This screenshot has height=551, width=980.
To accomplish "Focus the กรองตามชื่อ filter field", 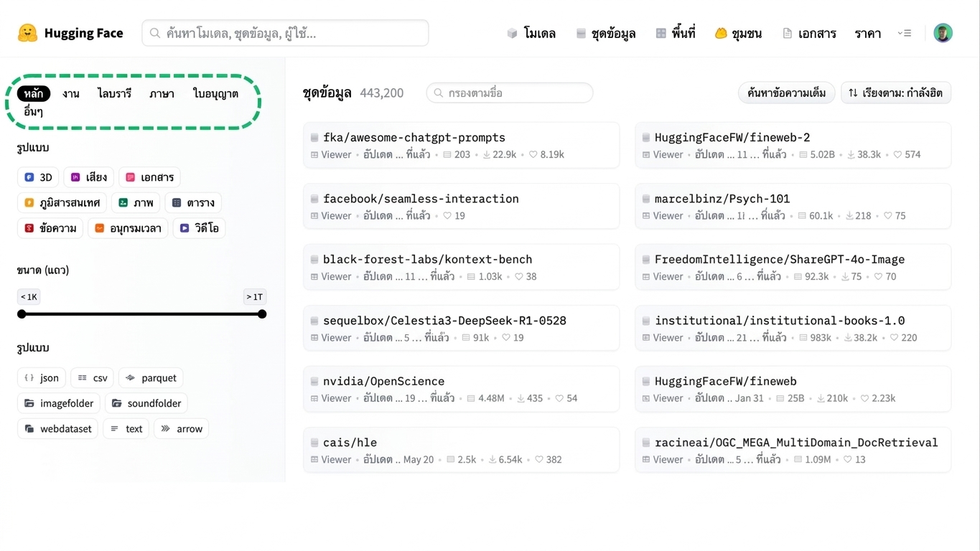I will pos(510,93).
